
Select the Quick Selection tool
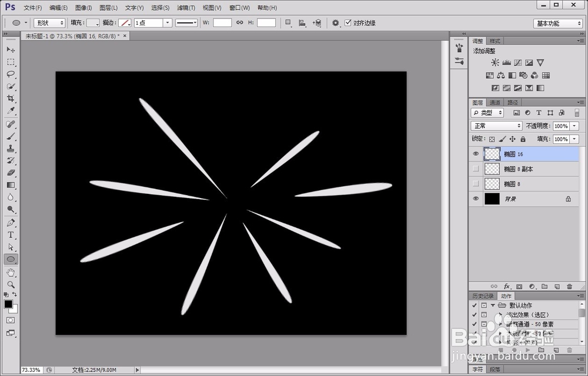coord(11,86)
